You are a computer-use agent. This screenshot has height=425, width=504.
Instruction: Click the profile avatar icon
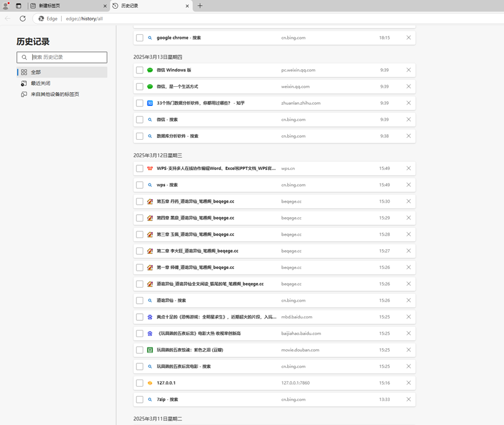click(x=6, y=5)
